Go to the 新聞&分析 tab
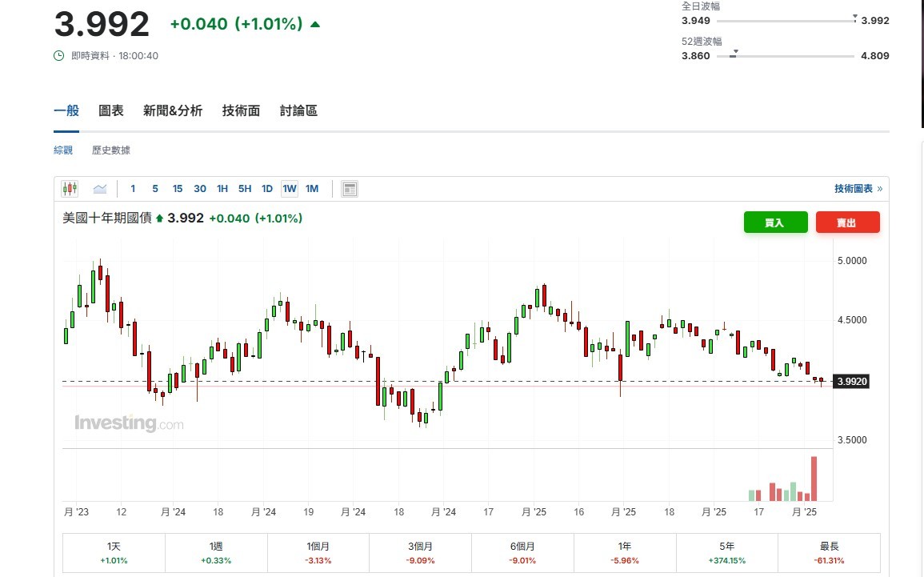The image size is (924, 577). 173,111
